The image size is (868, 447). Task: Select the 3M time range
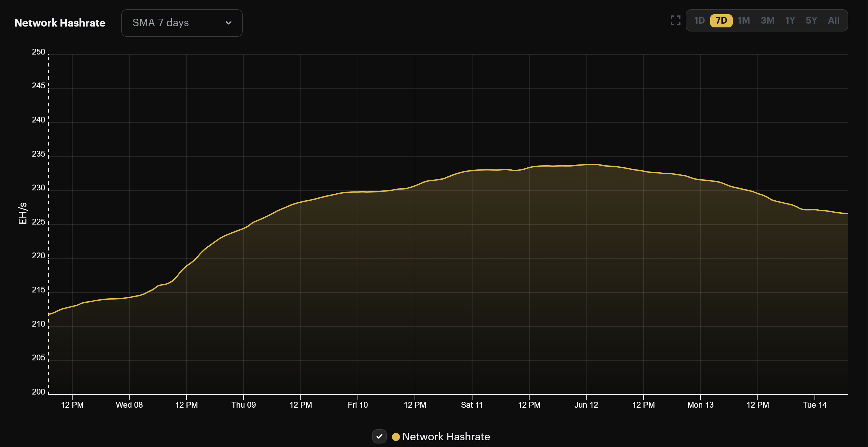(767, 20)
